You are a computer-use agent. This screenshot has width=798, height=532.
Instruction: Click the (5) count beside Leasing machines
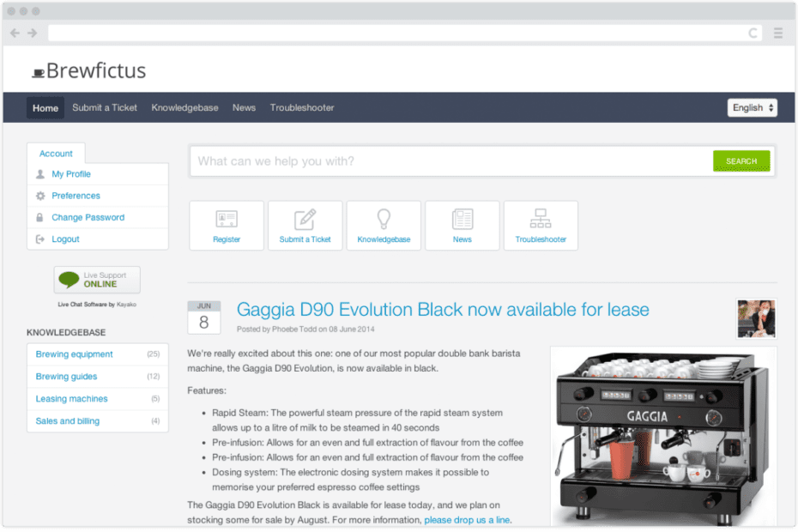[155, 399]
